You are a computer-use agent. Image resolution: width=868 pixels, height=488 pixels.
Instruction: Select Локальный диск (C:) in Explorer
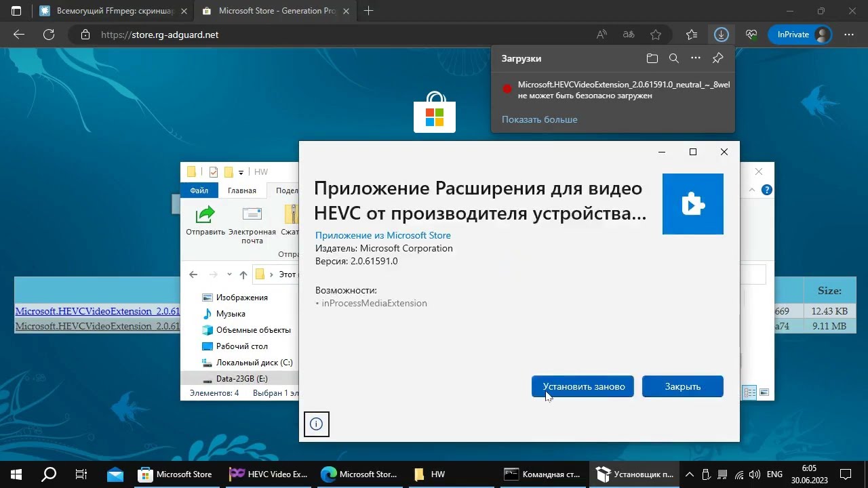point(254,363)
